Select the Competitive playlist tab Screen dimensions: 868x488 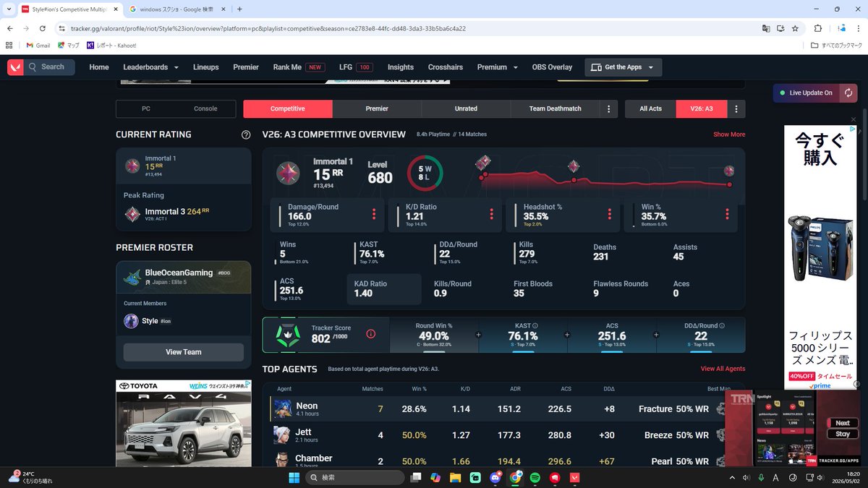coord(288,108)
